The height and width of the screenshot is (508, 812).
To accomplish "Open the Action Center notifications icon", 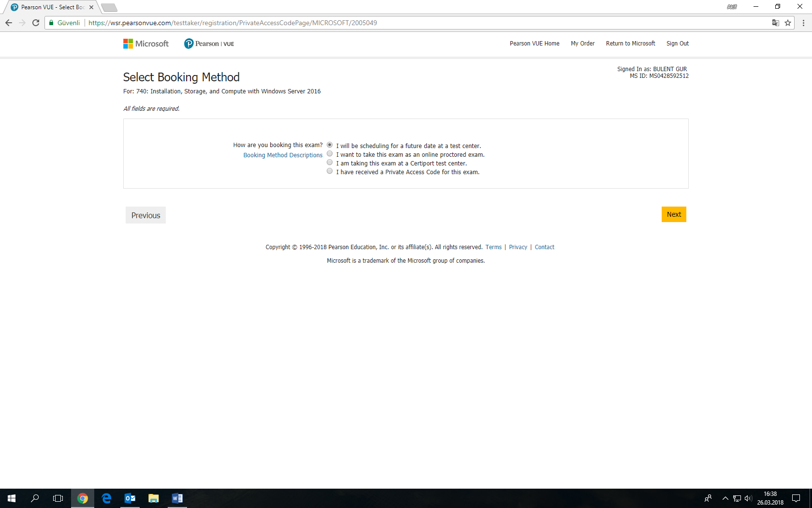I will pyautogui.click(x=796, y=498).
